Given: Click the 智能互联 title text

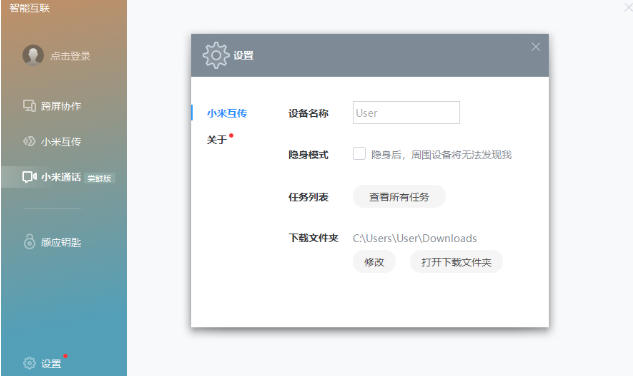Looking at the screenshot, I should pyautogui.click(x=29, y=8).
